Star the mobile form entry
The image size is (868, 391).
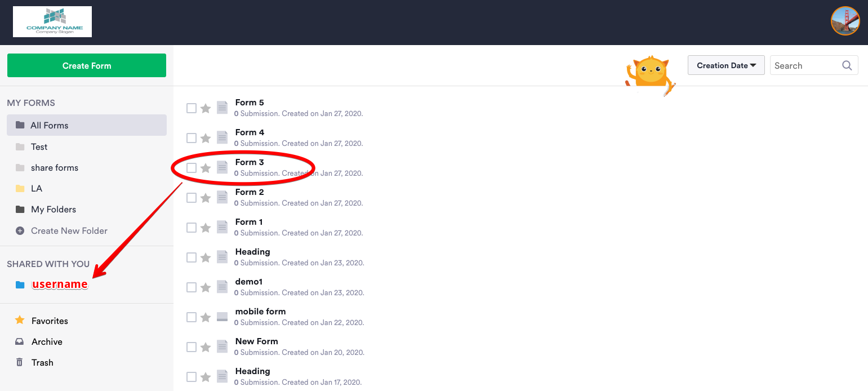[x=206, y=317]
